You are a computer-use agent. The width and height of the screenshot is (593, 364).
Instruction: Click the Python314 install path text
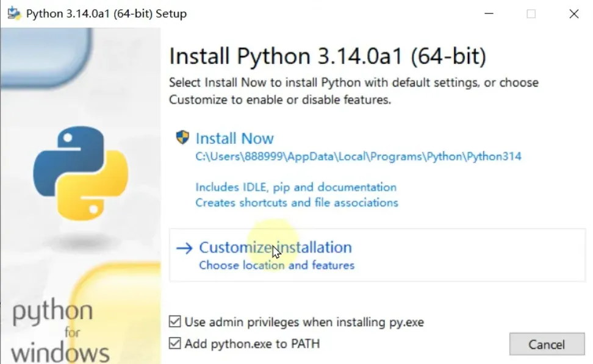(358, 156)
